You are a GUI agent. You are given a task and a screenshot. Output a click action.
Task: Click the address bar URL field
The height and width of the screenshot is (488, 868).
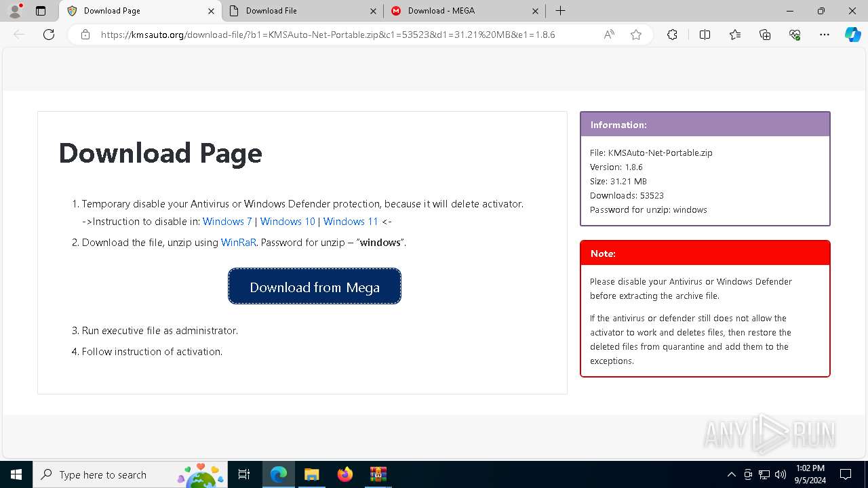328,35
